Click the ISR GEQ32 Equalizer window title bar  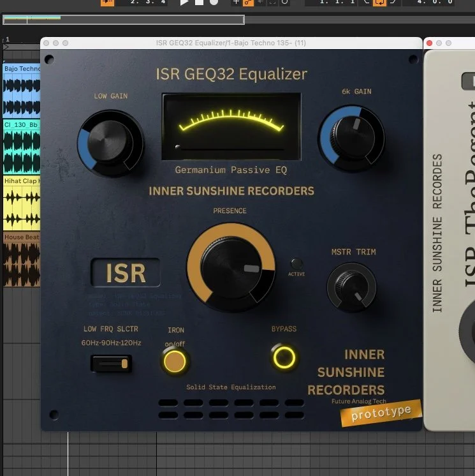231,43
